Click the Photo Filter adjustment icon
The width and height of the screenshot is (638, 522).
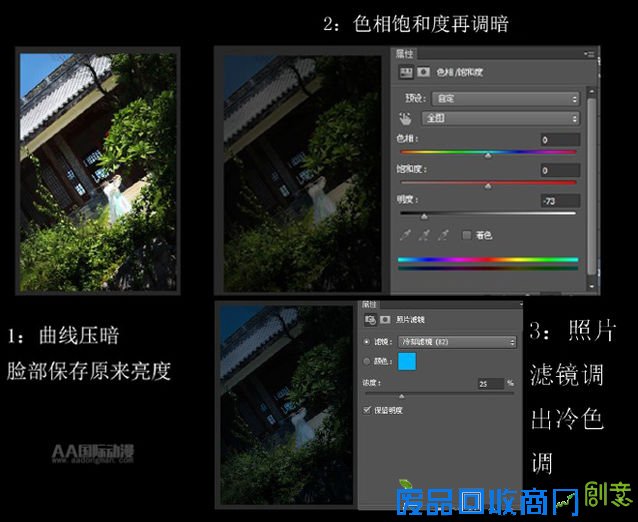pyautogui.click(x=370, y=320)
